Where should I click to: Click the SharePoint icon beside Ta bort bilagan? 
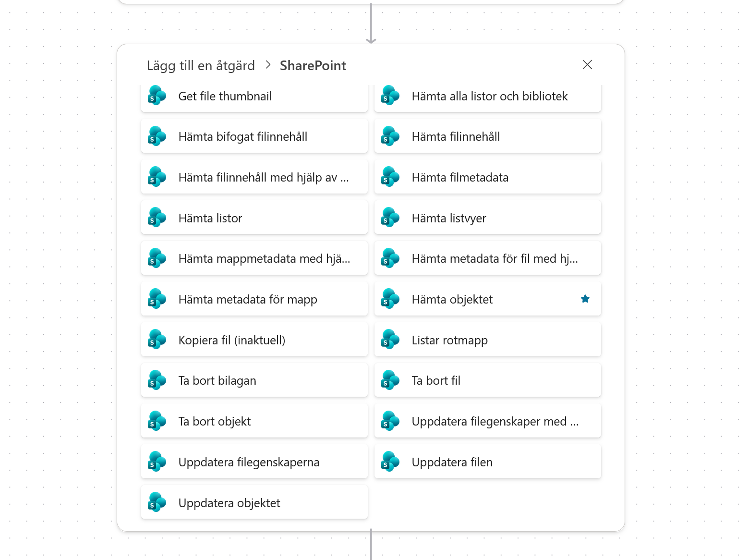click(157, 380)
